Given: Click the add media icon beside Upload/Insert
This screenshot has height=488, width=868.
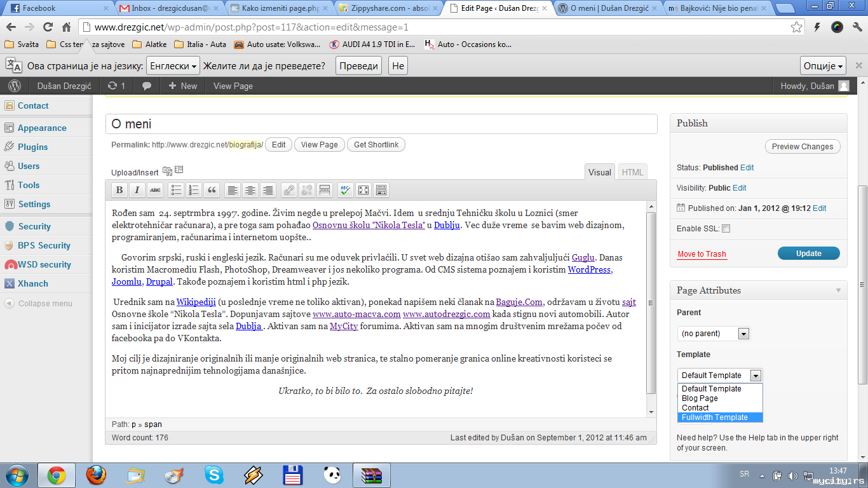Looking at the screenshot, I should 167,170.
